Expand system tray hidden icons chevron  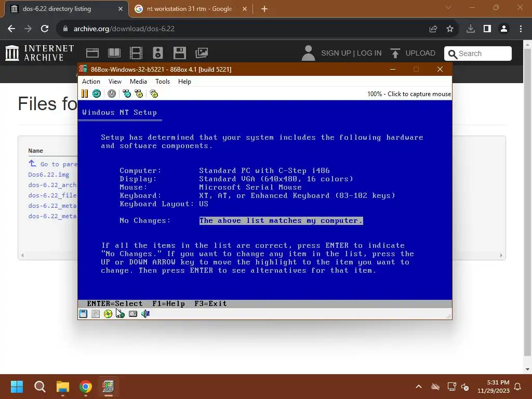point(419,387)
